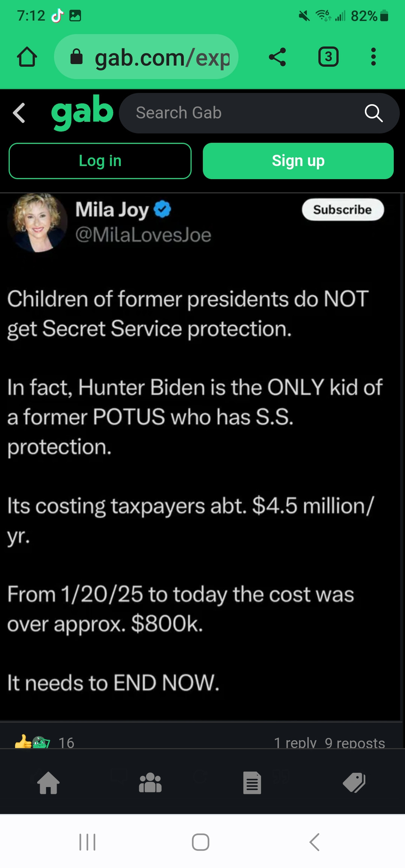Open the browser three-dot menu
This screenshot has width=405, height=868.
click(373, 57)
